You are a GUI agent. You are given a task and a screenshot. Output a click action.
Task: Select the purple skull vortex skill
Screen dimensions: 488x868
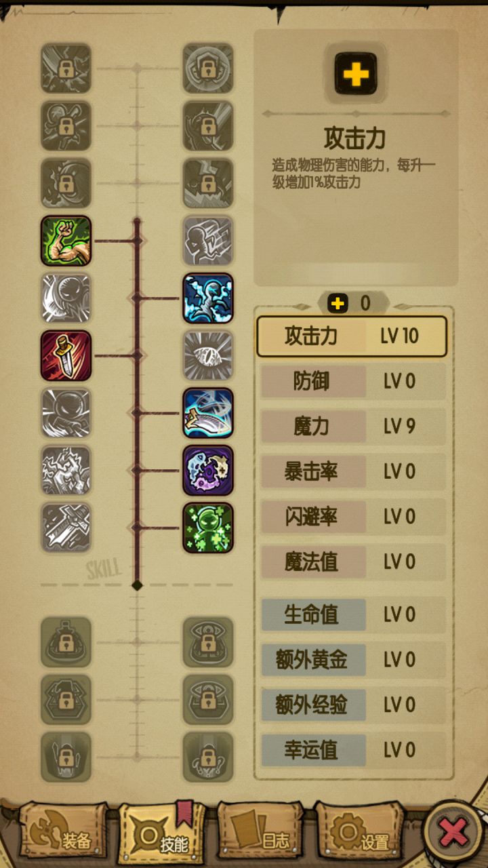(208, 471)
